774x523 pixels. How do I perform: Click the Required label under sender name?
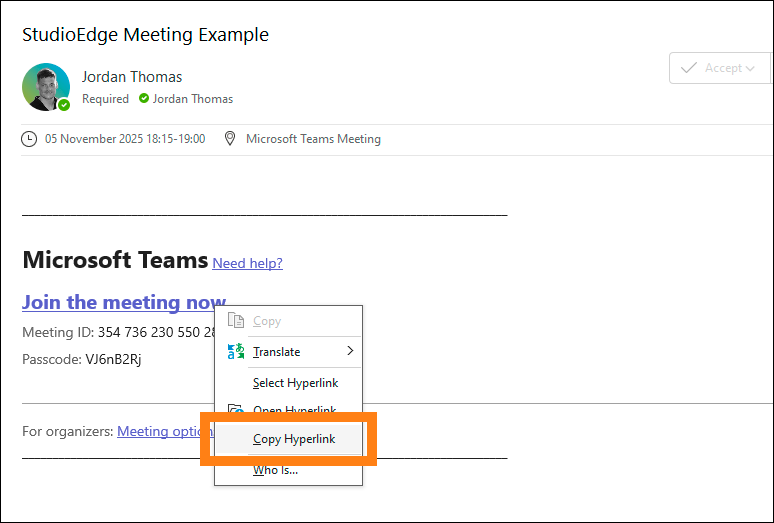click(105, 99)
